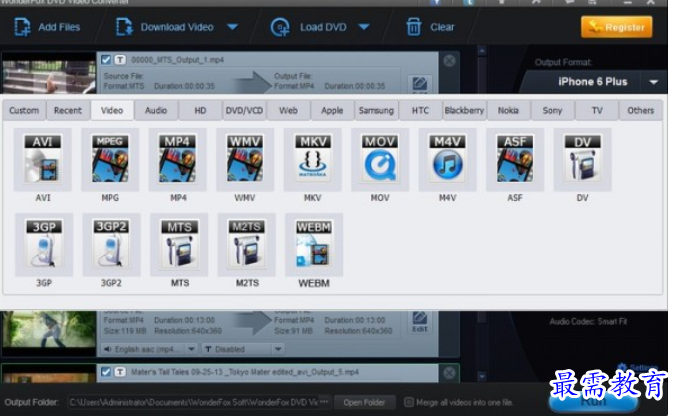Open the Blackberry devices tab
The height and width of the screenshot is (416, 674).
tap(464, 110)
